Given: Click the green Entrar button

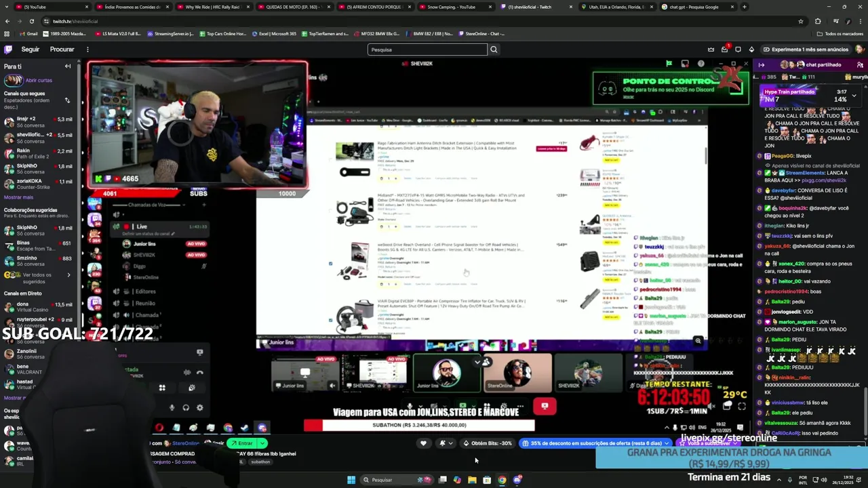Looking at the screenshot, I should point(242,443).
